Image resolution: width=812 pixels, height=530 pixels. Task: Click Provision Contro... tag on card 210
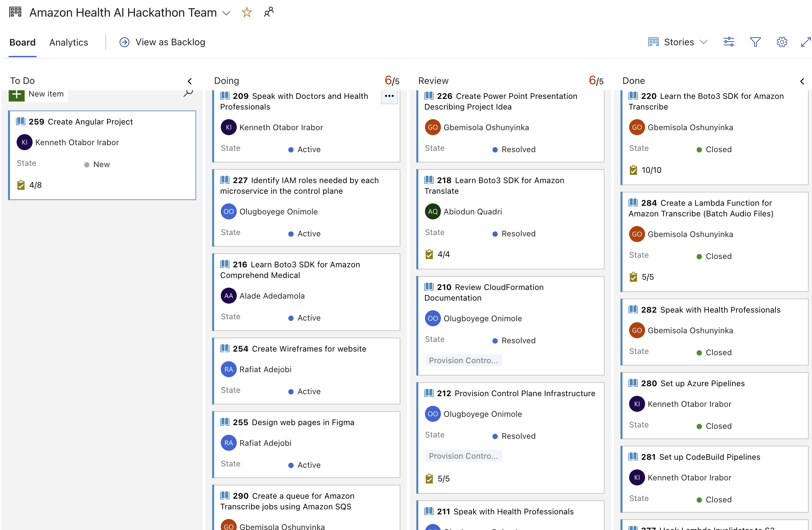(463, 360)
